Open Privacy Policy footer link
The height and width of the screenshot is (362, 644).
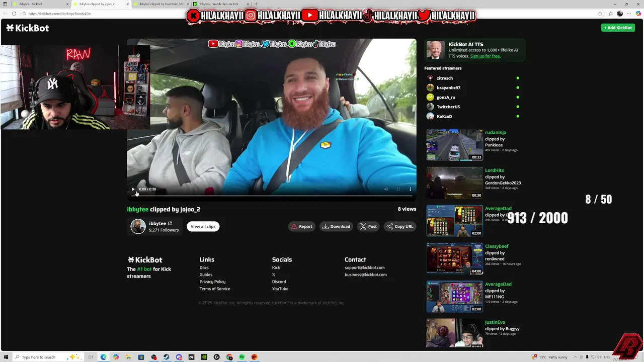click(x=212, y=282)
